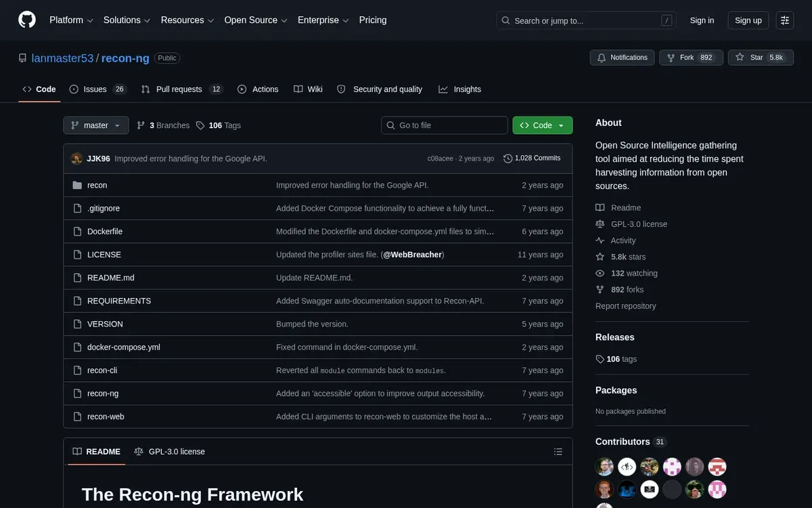View the 5.8k stars list
This screenshot has width=812, height=508.
pos(621,257)
